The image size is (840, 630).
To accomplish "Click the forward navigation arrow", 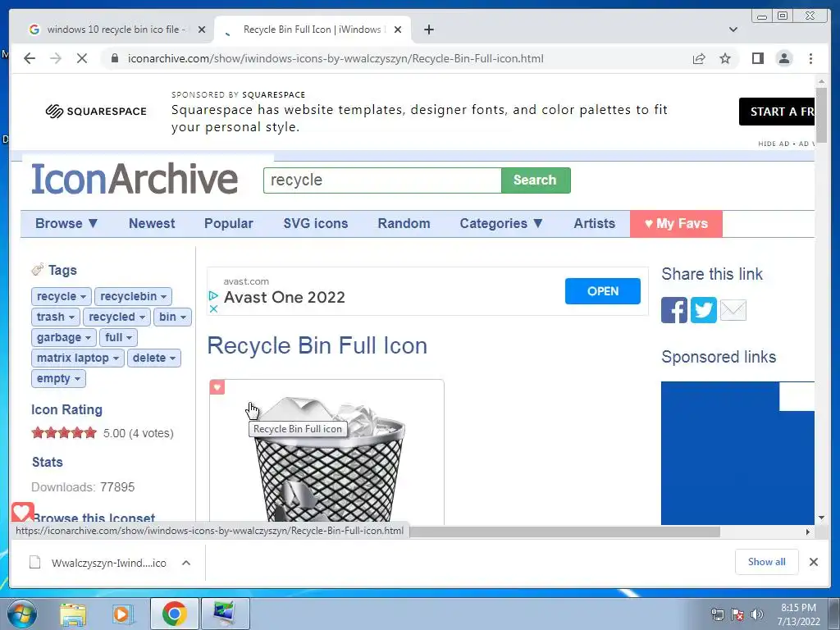I will pos(56,58).
